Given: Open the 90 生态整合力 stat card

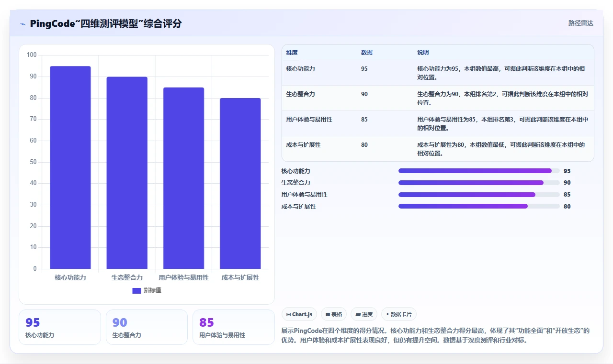Looking at the screenshot, I should click(x=147, y=327).
